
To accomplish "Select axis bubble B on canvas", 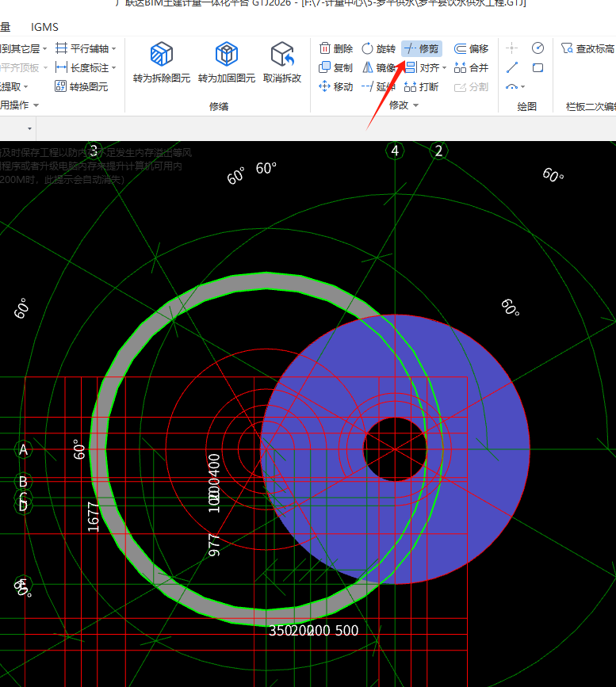I will [x=23, y=482].
